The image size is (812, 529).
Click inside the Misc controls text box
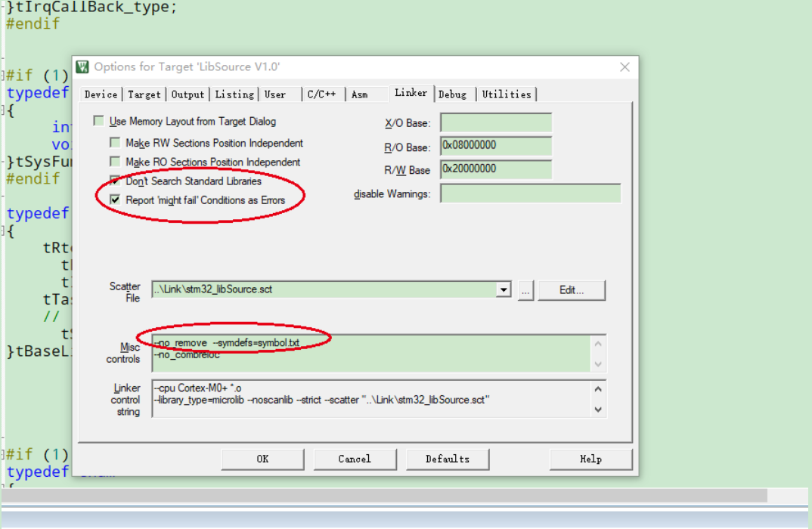(371, 353)
